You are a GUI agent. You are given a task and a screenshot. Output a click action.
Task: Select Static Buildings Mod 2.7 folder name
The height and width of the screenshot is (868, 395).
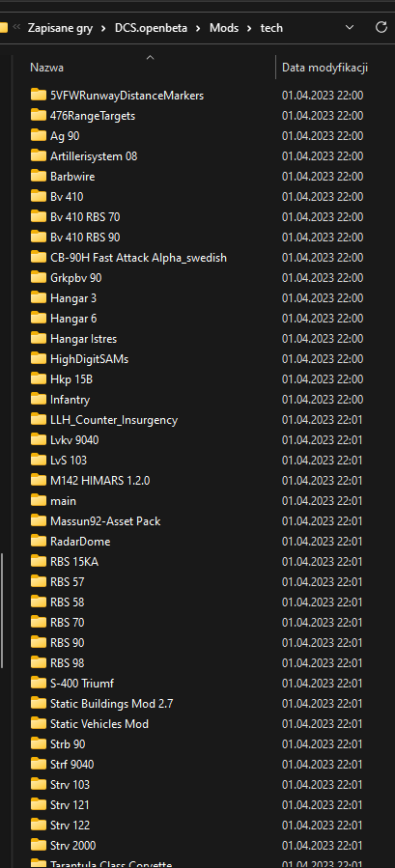pos(112,704)
